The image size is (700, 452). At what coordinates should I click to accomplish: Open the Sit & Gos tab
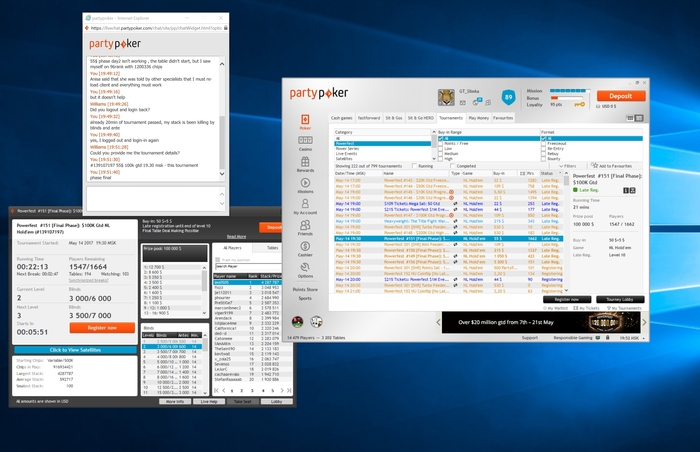(394, 118)
